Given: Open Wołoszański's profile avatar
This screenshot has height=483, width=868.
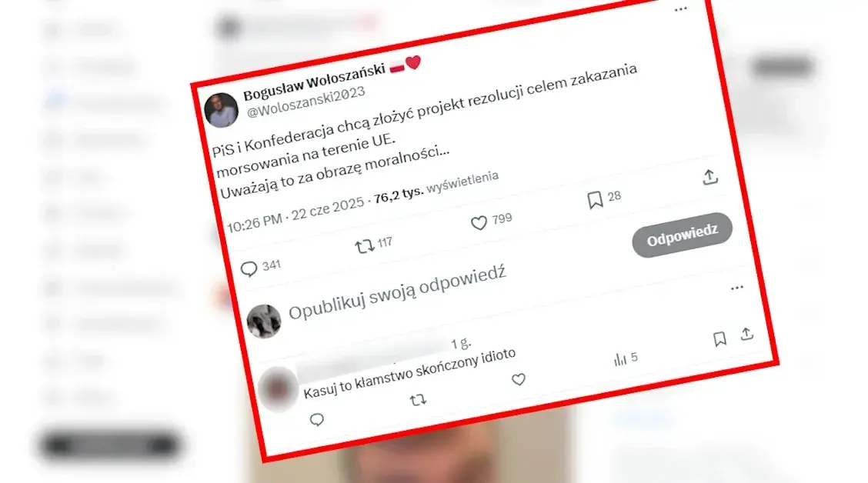Looking at the screenshot, I should (x=221, y=110).
